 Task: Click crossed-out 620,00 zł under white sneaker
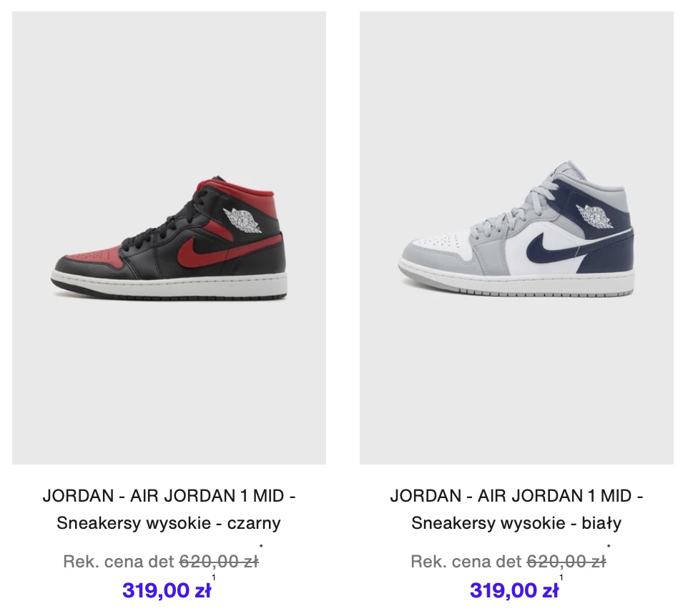(x=566, y=561)
